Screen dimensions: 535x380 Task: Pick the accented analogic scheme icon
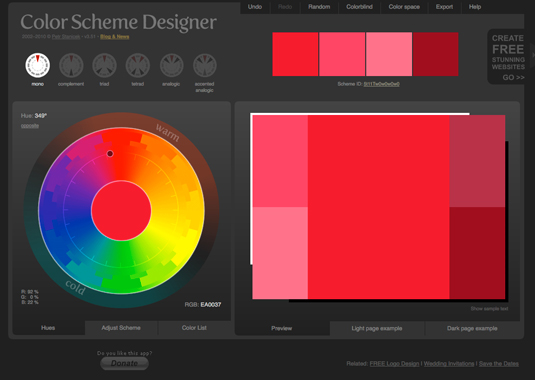point(205,65)
